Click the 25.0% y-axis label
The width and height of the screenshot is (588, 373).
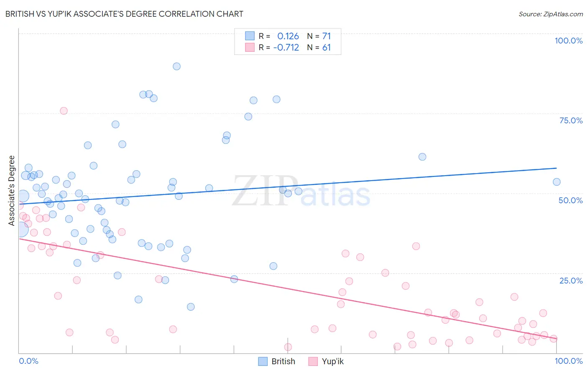pyautogui.click(x=571, y=280)
